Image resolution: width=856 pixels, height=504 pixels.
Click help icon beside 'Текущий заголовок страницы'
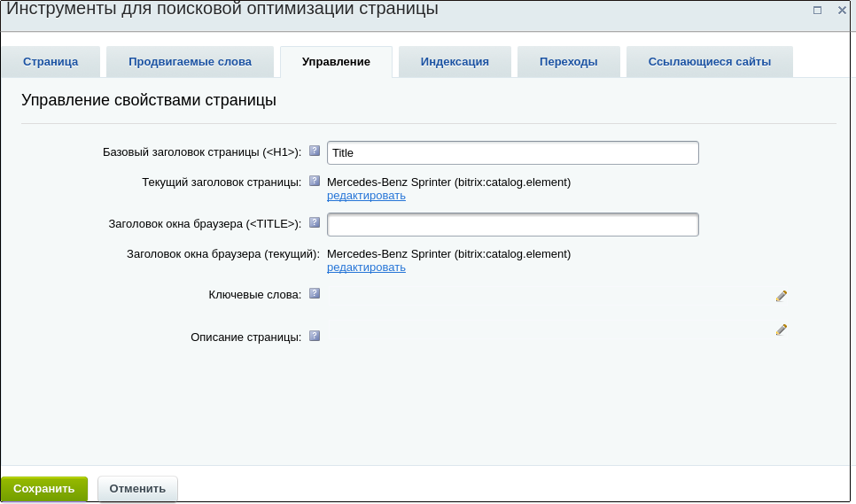click(315, 182)
